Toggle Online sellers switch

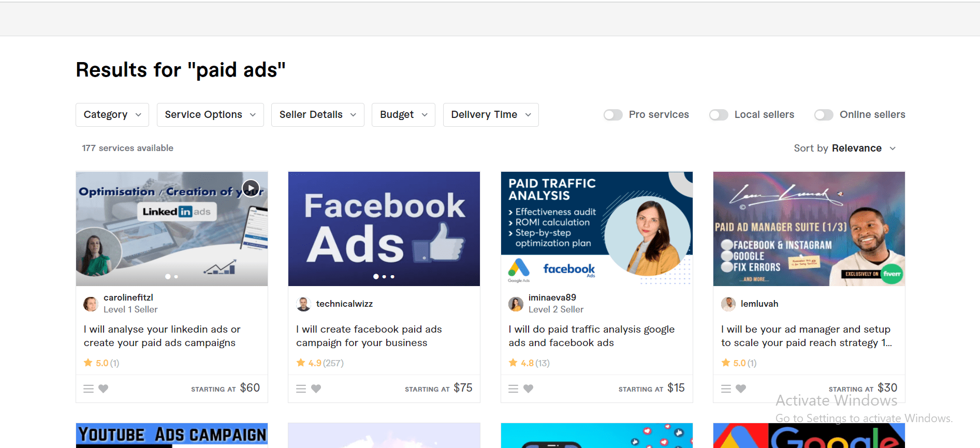(x=824, y=115)
